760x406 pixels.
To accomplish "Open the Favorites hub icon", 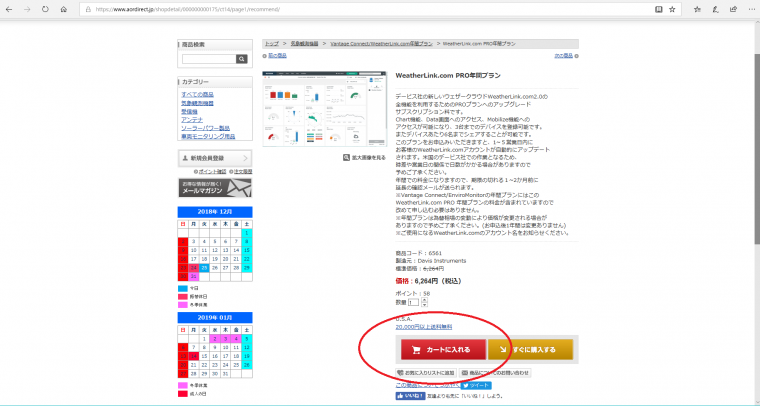I will [697, 9].
